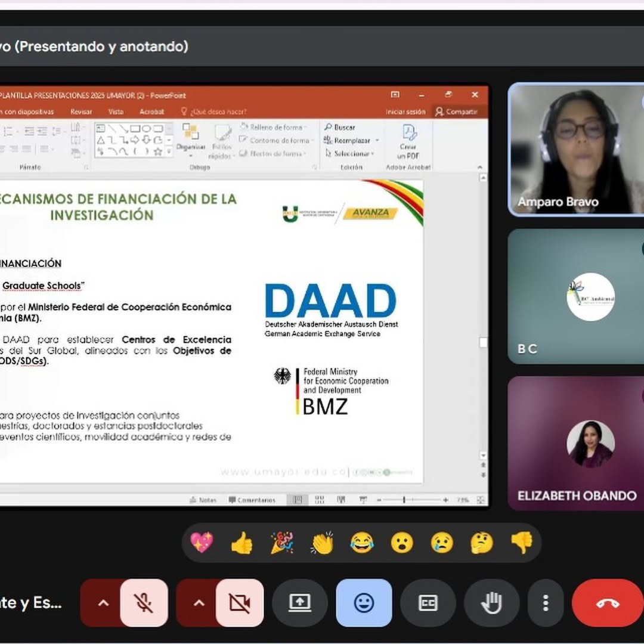
Task: Select the star shape in gallery
Action: pos(157,151)
